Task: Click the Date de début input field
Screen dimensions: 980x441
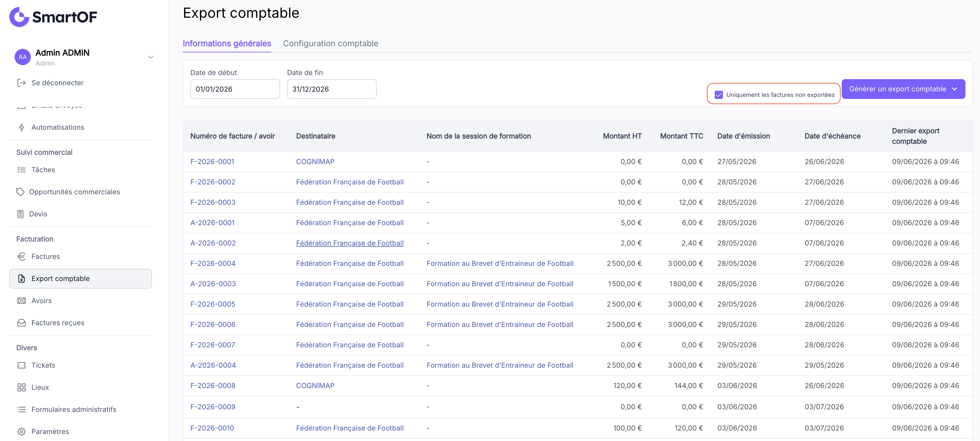Action: tap(235, 89)
